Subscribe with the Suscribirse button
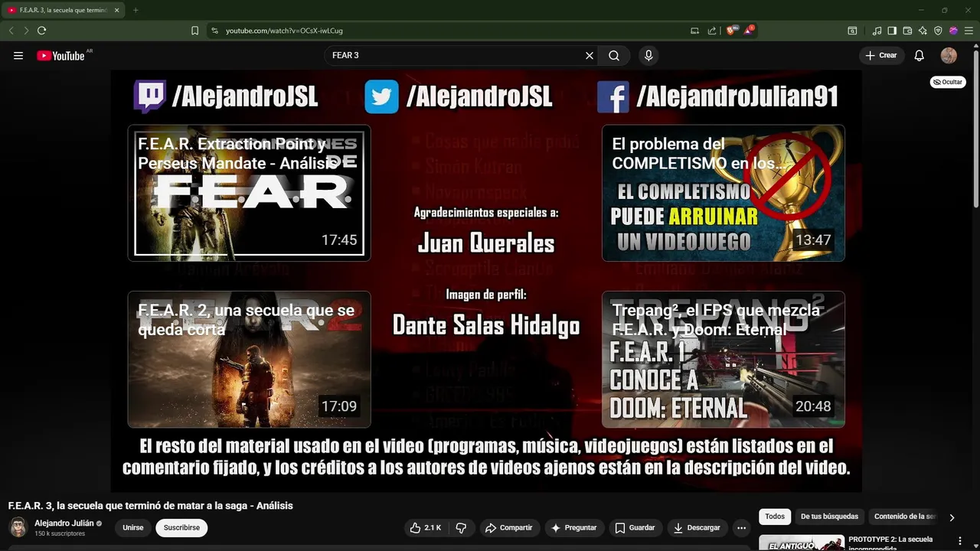The height and width of the screenshot is (551, 980). 181,527
